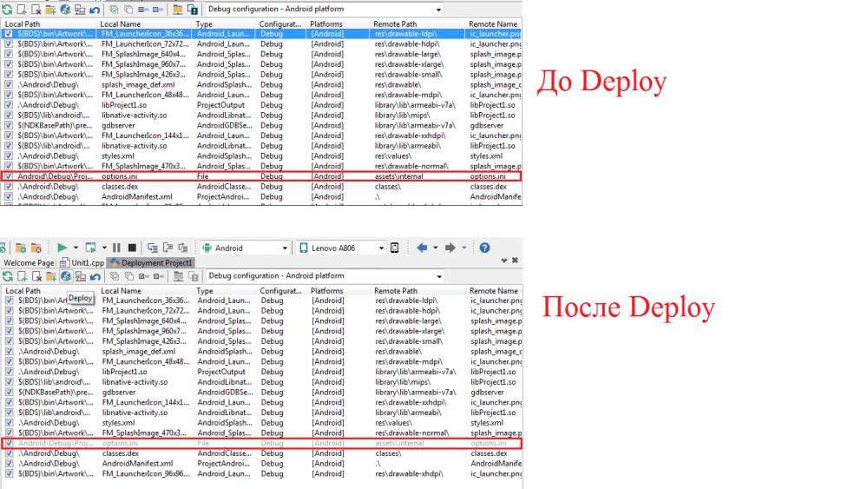Uncheck options.ini row in the До Deploy list
Viewport: 868px width, 489px height.
[x=9, y=176]
